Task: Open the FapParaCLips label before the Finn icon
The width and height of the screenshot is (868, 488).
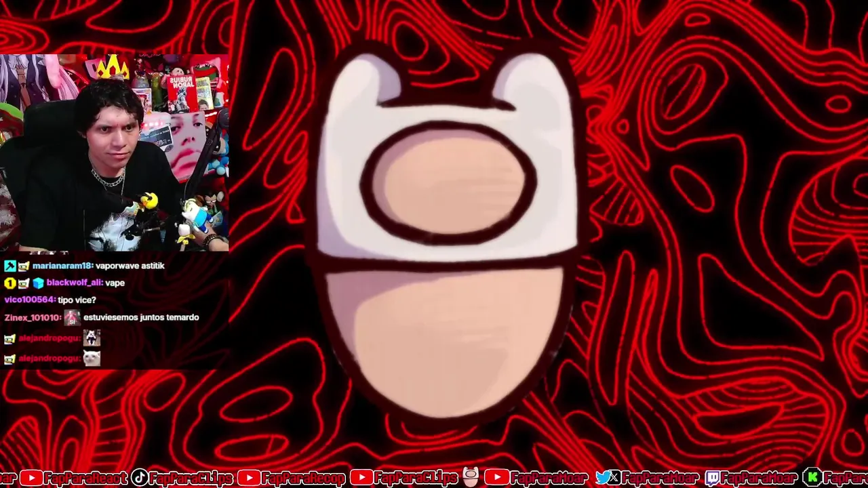Action: (x=416, y=478)
